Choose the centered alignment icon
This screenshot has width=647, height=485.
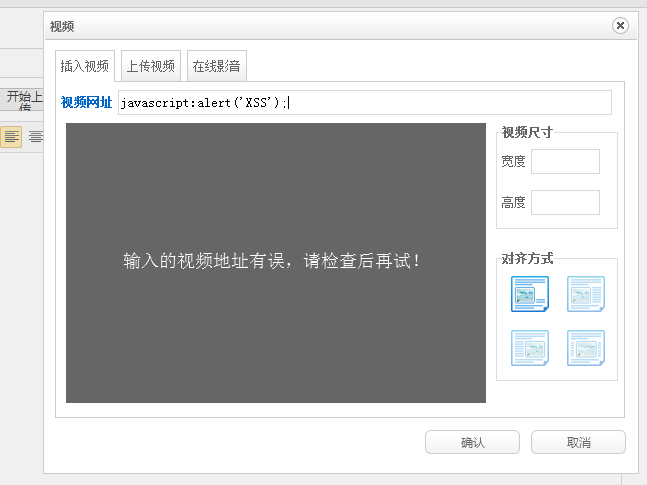click(x=586, y=348)
